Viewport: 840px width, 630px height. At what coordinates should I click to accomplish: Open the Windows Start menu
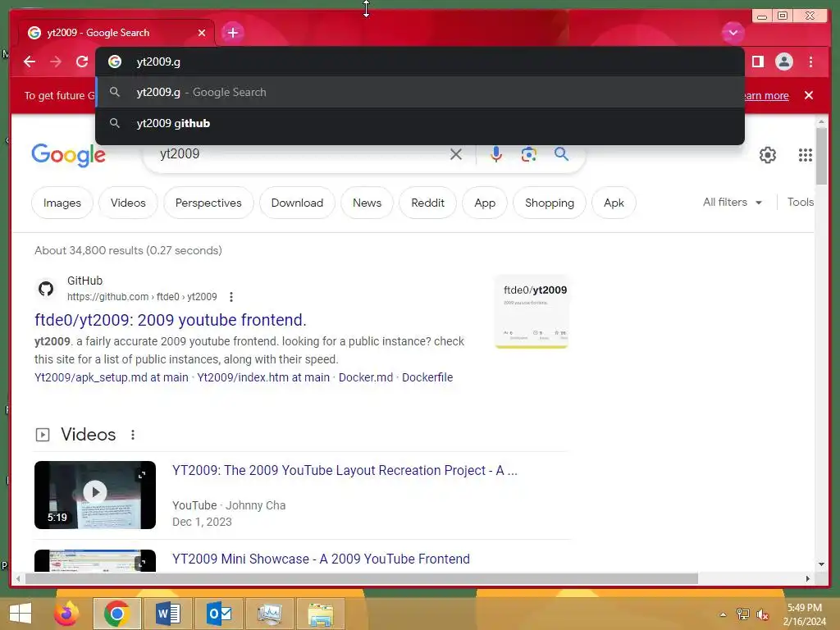(x=21, y=614)
